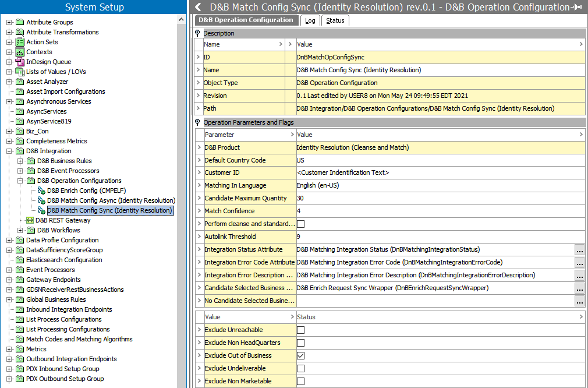Enable the Exclude Unreachable checkbox
The height and width of the screenshot is (388, 588).
[301, 330]
